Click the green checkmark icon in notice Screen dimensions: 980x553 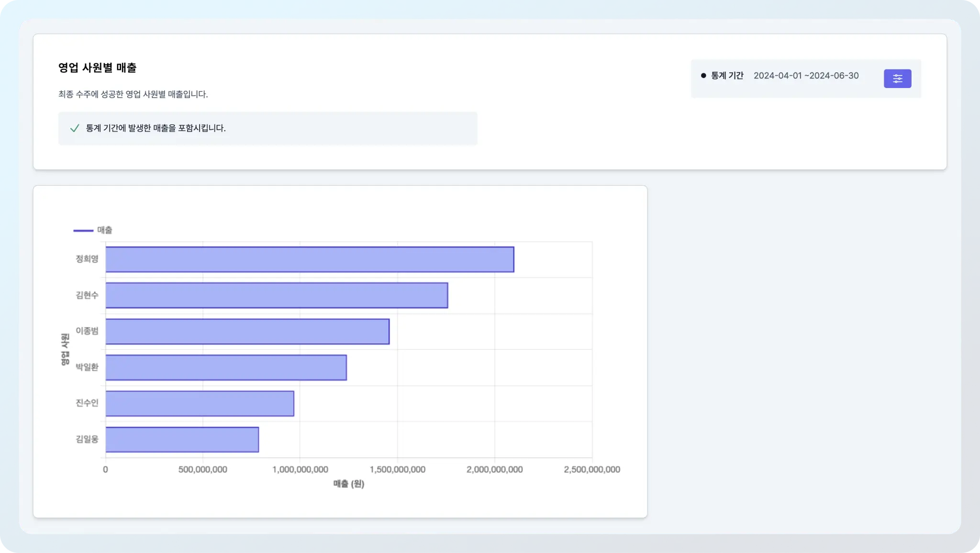pos(75,128)
